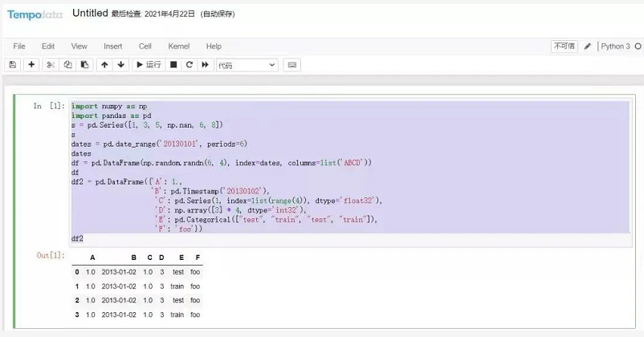Open the Kernel menu
This screenshot has height=337, width=644.
tap(178, 47)
